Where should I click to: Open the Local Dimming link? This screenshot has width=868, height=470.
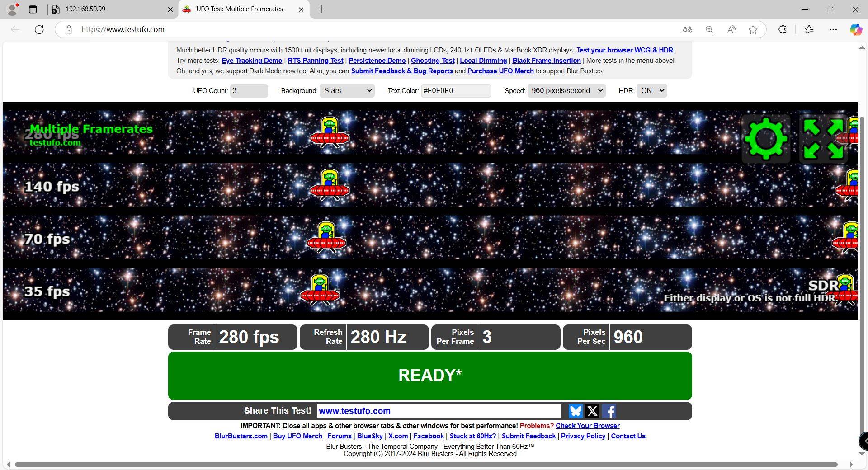tap(483, 61)
